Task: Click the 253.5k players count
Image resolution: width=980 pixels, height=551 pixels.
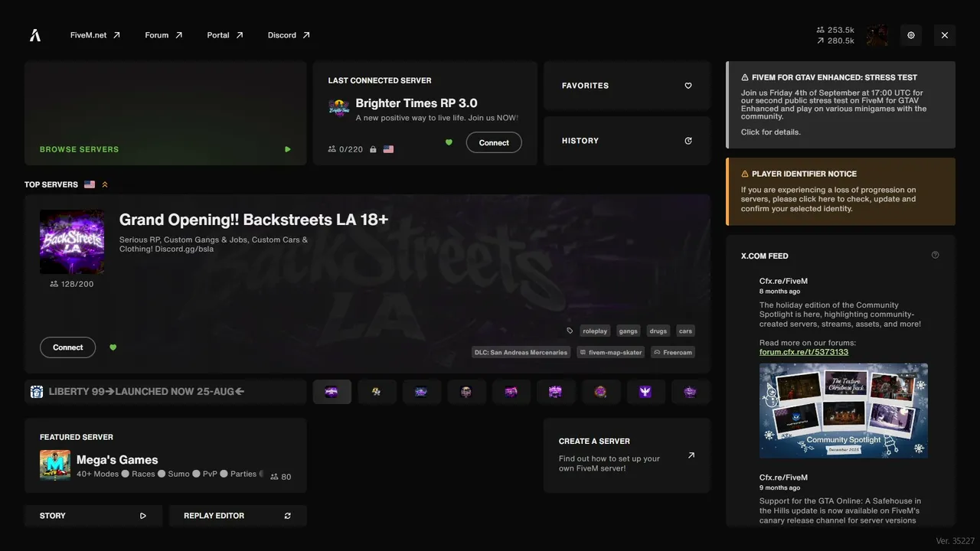Action: [835, 31]
